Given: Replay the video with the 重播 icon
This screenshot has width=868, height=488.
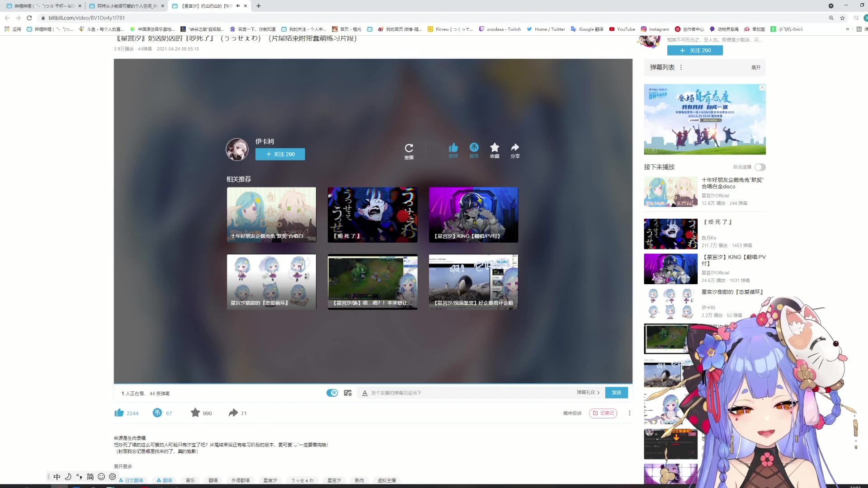Looking at the screenshot, I should pyautogui.click(x=409, y=151).
